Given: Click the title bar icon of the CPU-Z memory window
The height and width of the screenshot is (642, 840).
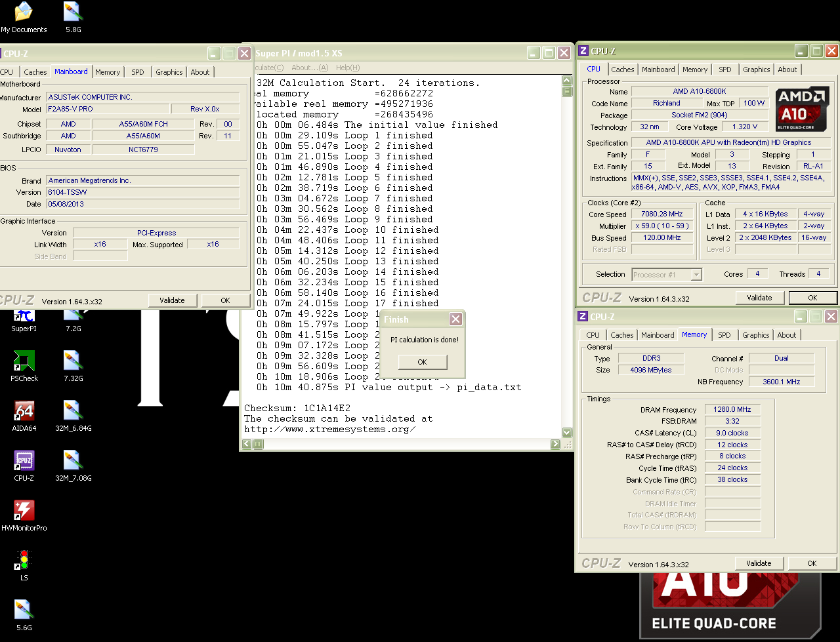Looking at the screenshot, I should tap(583, 316).
